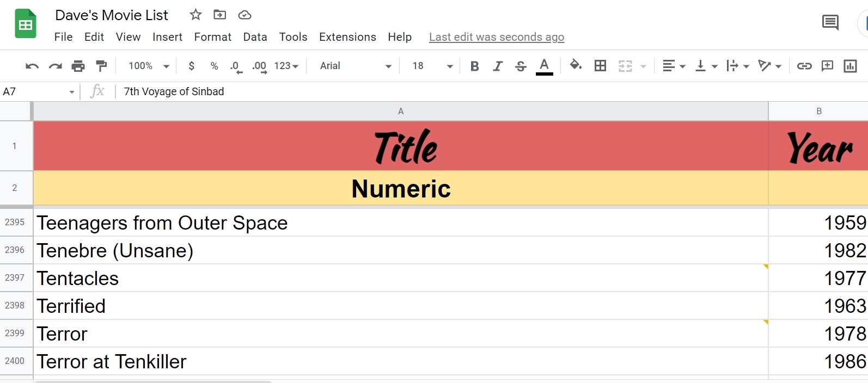Open the Borders grid icon
868x383 pixels.
(600, 66)
